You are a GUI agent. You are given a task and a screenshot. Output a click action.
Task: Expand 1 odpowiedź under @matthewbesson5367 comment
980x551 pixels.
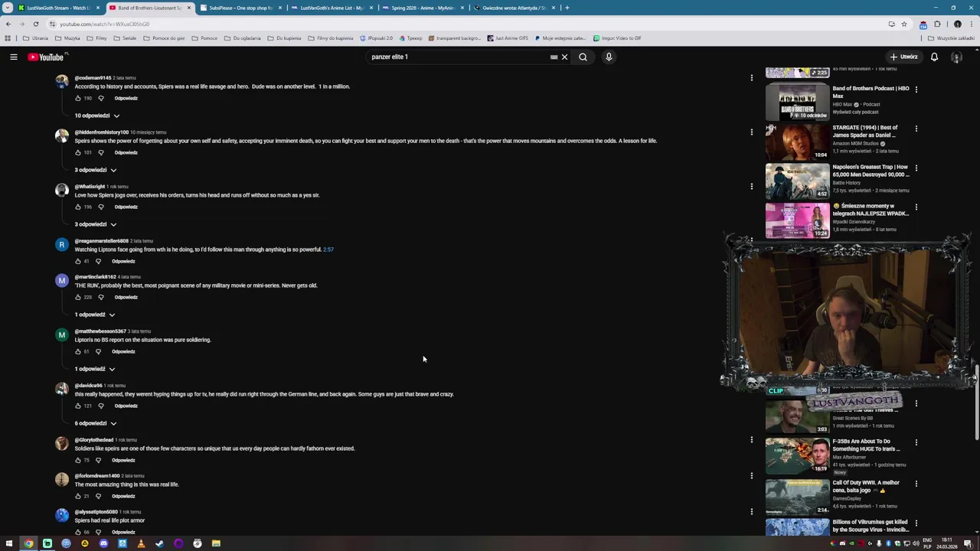(x=95, y=369)
